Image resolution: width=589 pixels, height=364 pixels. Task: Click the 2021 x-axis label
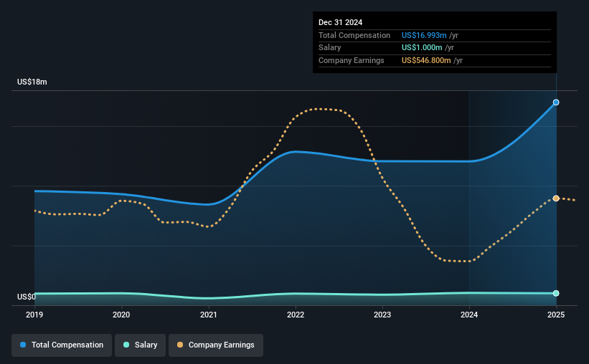coord(209,315)
